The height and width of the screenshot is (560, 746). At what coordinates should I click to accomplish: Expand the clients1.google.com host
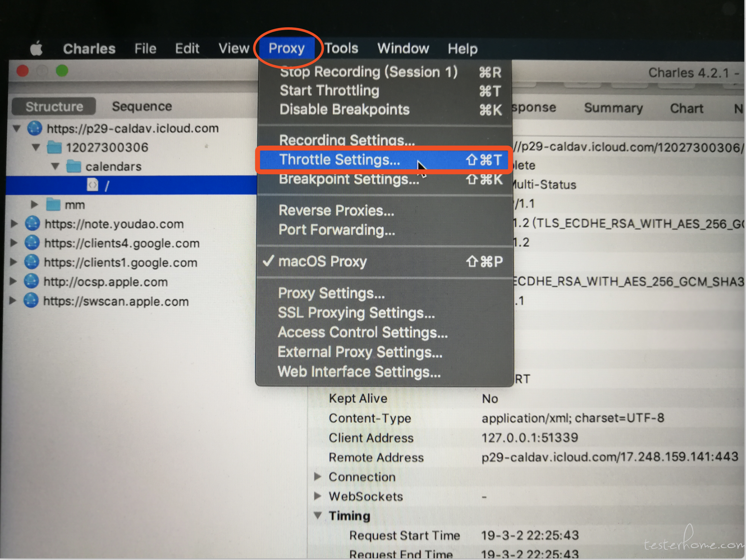14,262
